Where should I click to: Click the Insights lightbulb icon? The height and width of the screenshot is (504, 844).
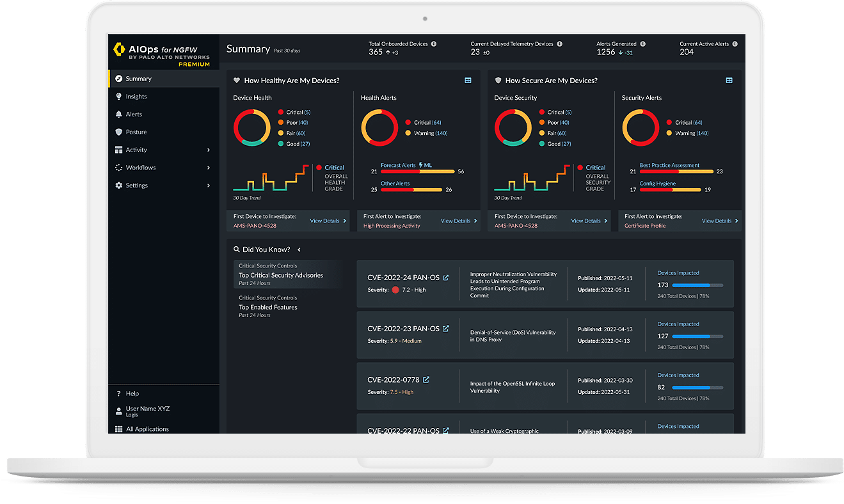[118, 97]
